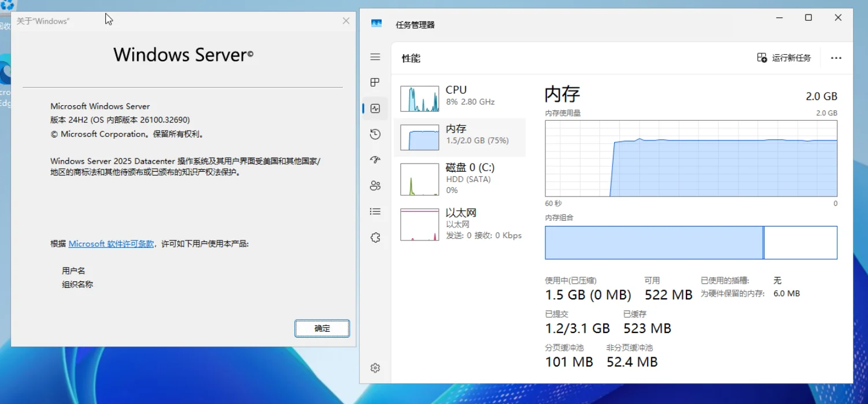Screen dimensions: 868x404
Task: Close the About Windows dialog
Action: pos(346,21)
